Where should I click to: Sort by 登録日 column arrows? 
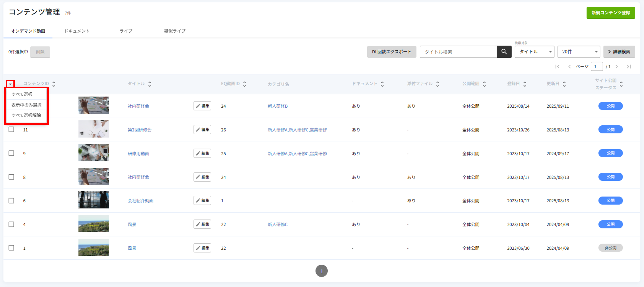pos(525,84)
